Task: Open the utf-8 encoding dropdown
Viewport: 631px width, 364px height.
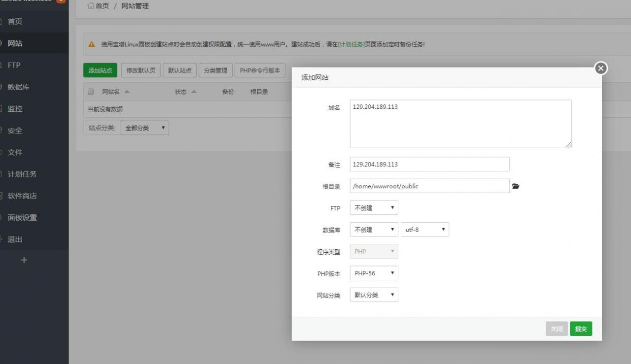Action: pos(425,230)
